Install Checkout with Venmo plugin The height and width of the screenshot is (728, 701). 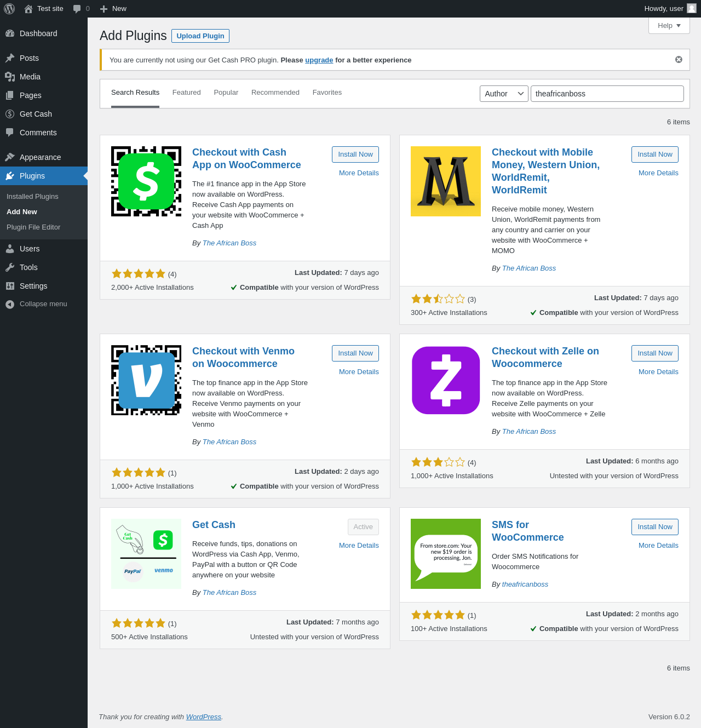click(x=355, y=353)
